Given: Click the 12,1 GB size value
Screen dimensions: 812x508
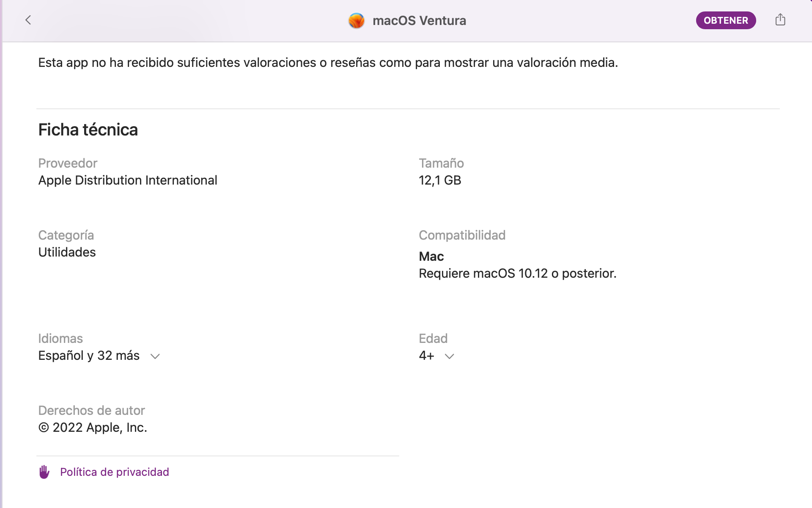Looking at the screenshot, I should [x=440, y=180].
